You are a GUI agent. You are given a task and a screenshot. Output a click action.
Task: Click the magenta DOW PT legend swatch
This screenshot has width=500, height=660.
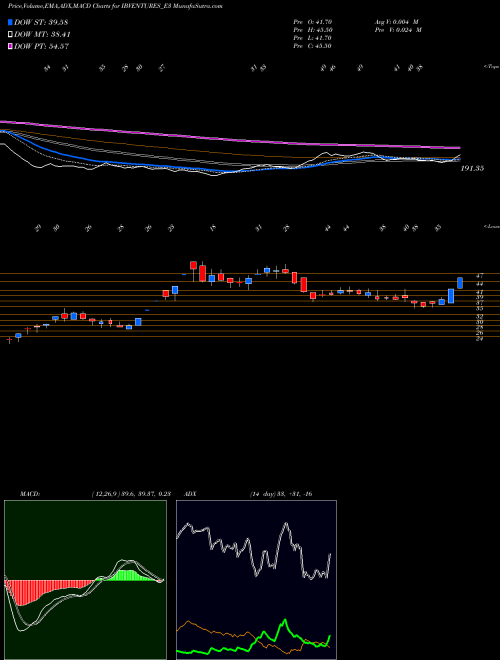(x=10, y=46)
